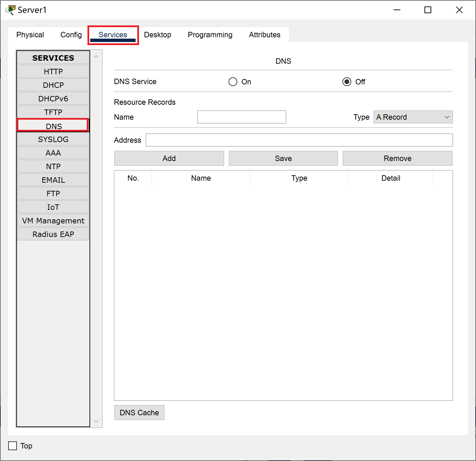476x461 pixels.
Task: Switch to the Config tab
Action: tap(71, 35)
